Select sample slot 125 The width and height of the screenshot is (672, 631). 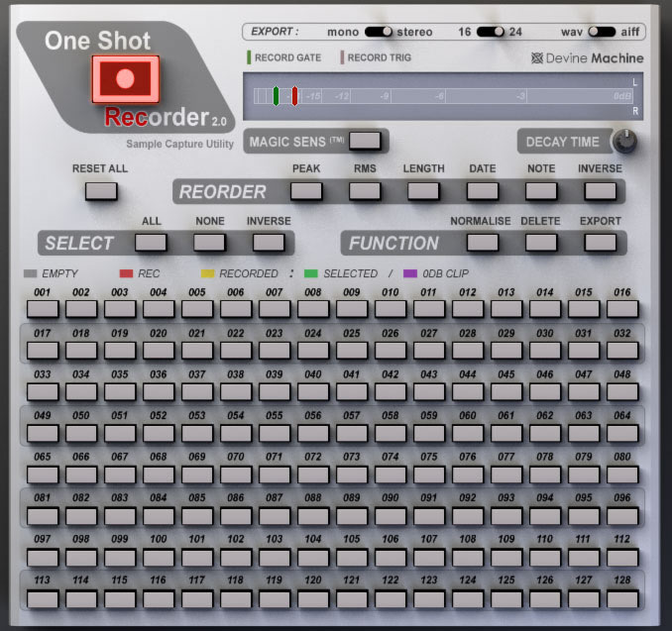(x=506, y=598)
